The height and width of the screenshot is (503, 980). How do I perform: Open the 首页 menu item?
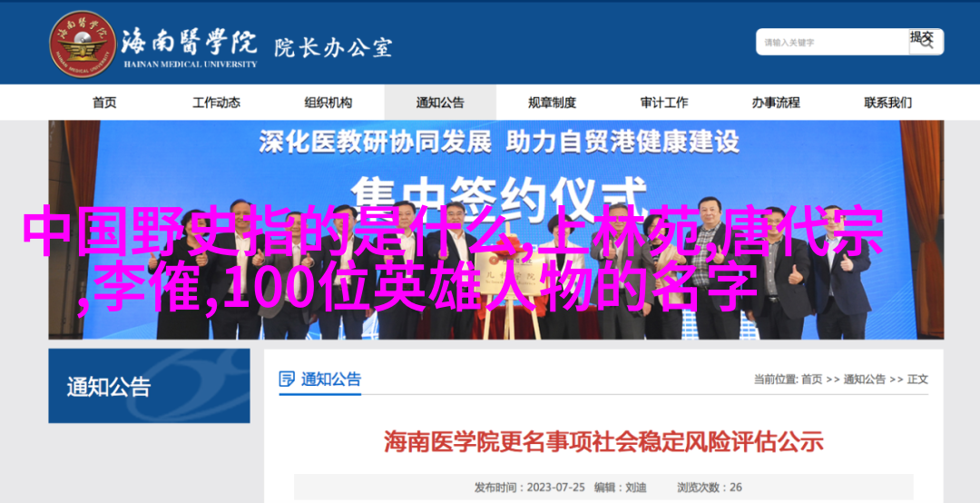click(x=104, y=103)
